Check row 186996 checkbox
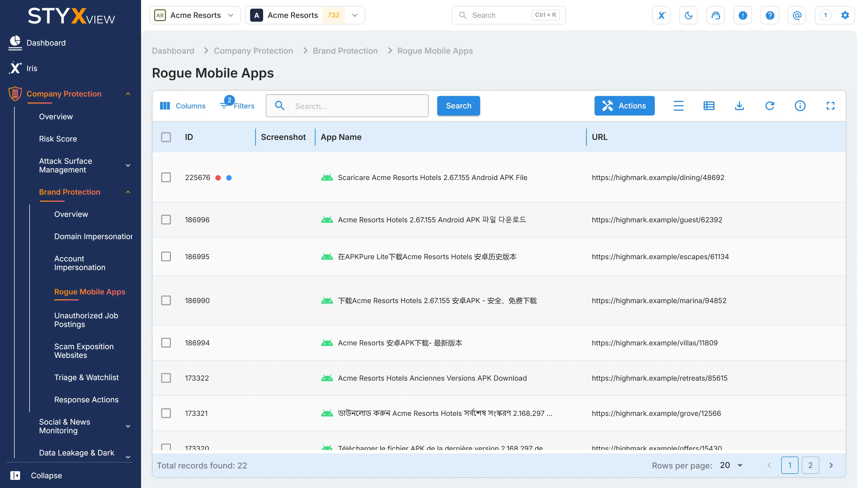This screenshot has height=488, width=868. [166, 220]
